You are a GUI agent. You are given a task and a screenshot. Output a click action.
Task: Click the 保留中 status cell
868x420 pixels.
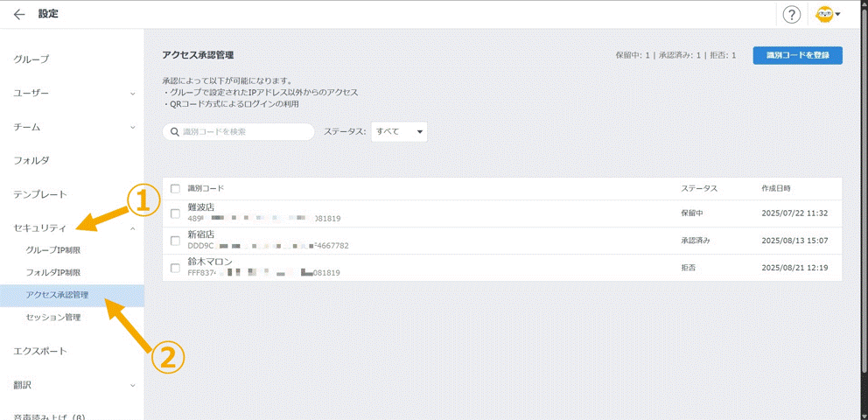tap(692, 213)
